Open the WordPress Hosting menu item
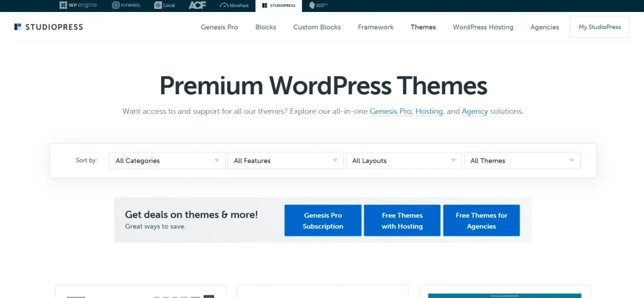The image size is (644, 298). tap(483, 27)
